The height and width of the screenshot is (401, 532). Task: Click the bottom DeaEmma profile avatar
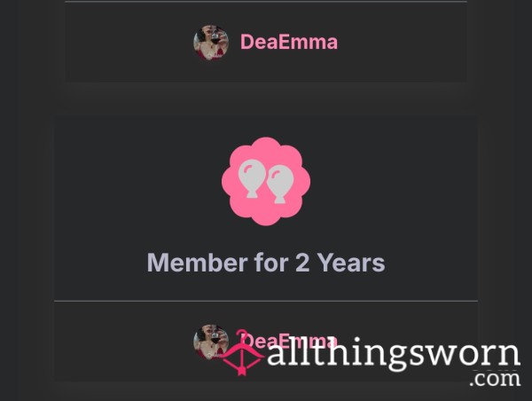point(211,342)
